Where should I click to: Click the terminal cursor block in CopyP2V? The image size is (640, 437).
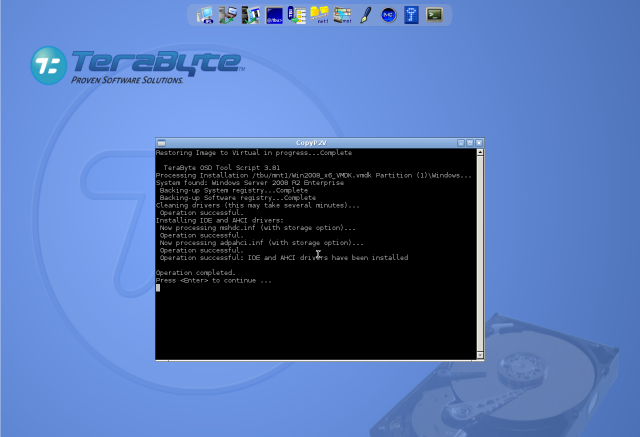pos(158,288)
